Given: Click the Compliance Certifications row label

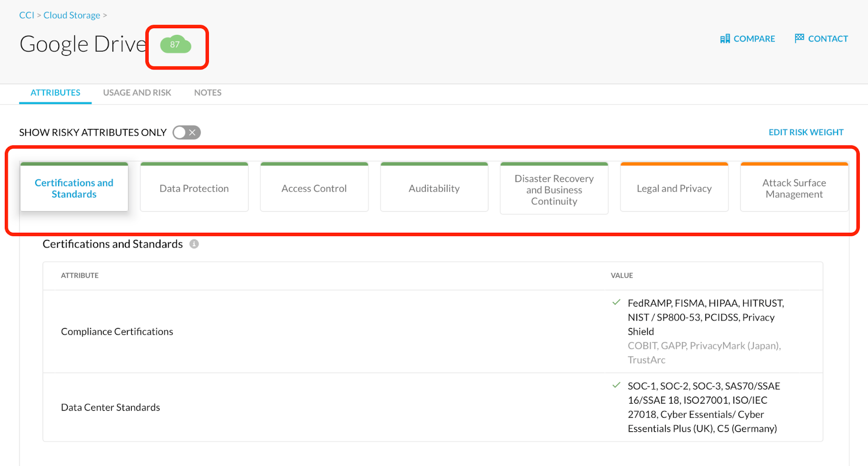Looking at the screenshot, I should coord(117,331).
